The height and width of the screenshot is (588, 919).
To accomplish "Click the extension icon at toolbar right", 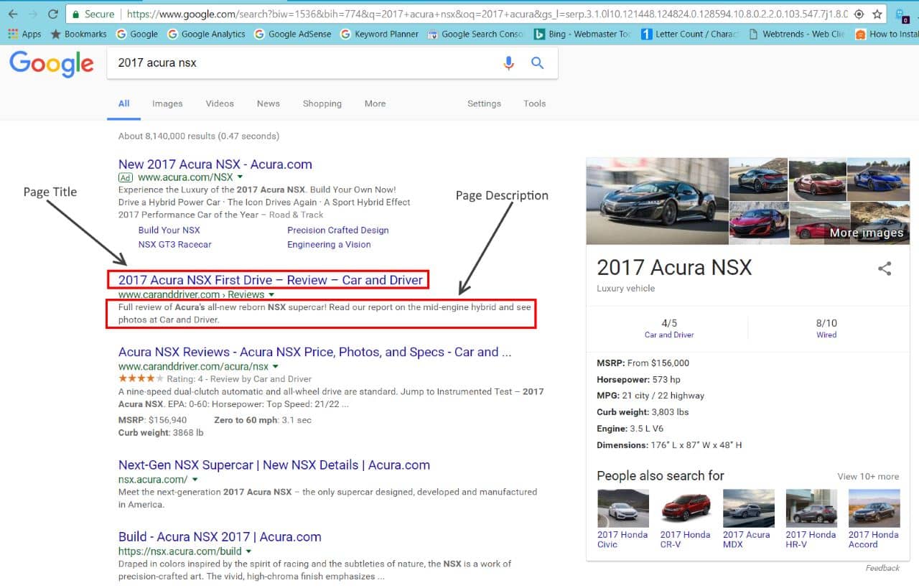I will [x=901, y=14].
